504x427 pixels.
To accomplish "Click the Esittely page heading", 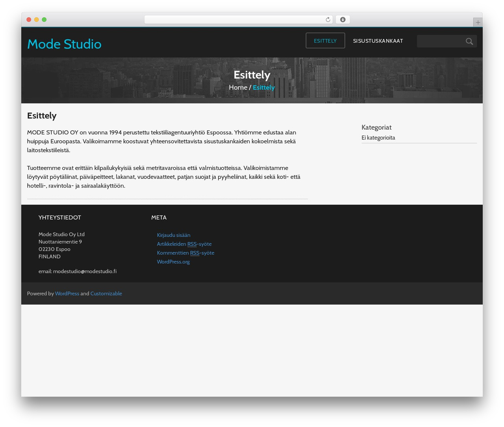I will [x=42, y=115].
